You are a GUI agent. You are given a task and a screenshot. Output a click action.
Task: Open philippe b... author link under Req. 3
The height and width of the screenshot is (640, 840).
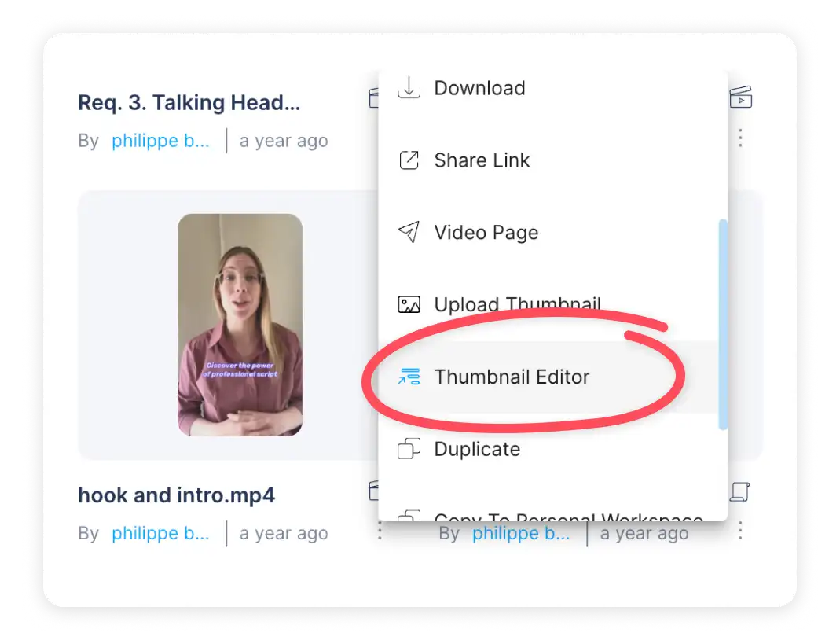pos(160,141)
